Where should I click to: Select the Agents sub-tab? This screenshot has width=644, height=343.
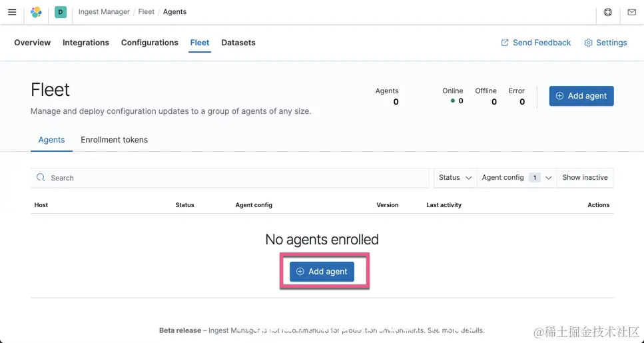click(51, 140)
